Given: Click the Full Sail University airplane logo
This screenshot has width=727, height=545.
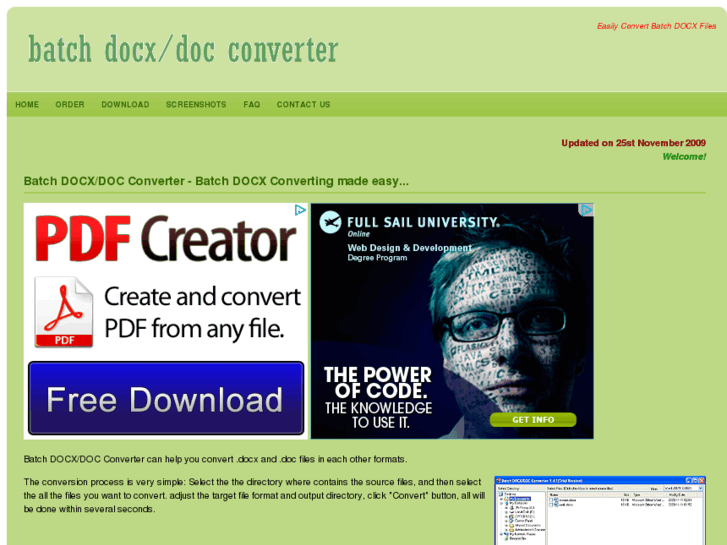Looking at the screenshot, I should click(x=331, y=222).
